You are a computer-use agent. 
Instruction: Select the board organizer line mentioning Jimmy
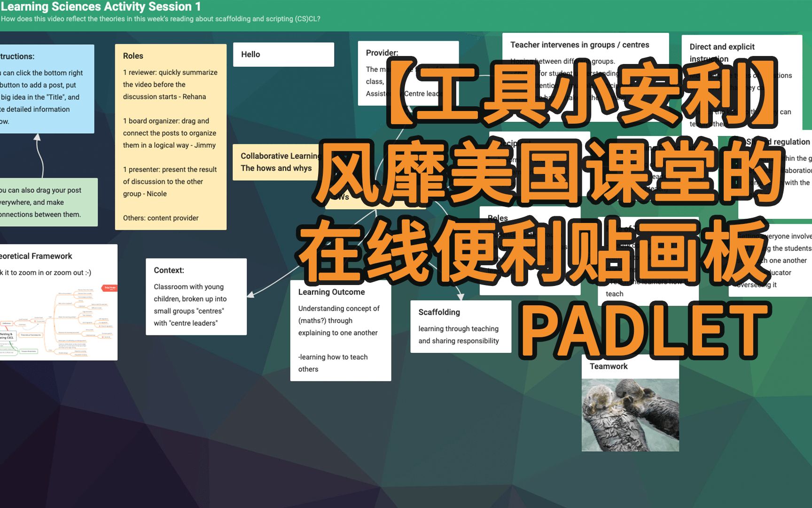(170, 133)
